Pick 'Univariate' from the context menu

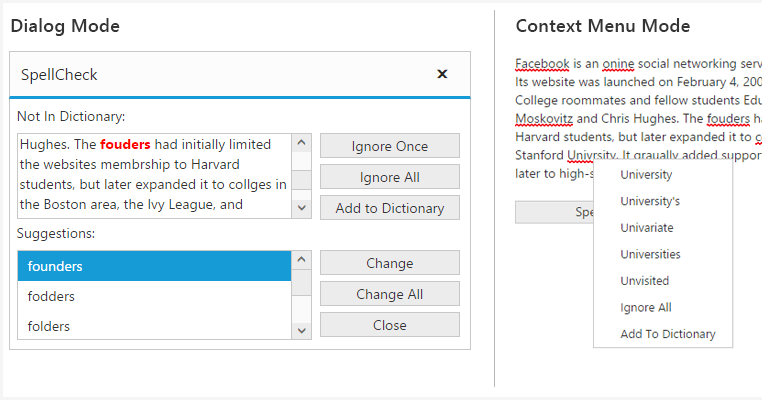coord(647,228)
